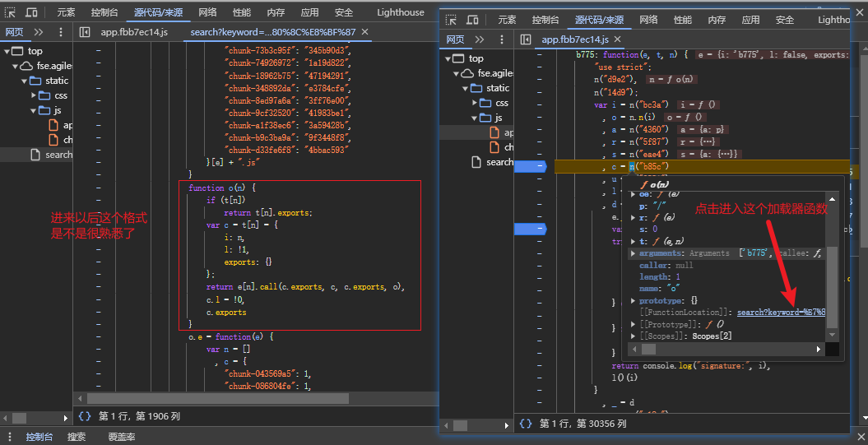Screen dimensions: 868x445
Task: Open drawer three-dot menu at bottom left
Action: click(10, 437)
